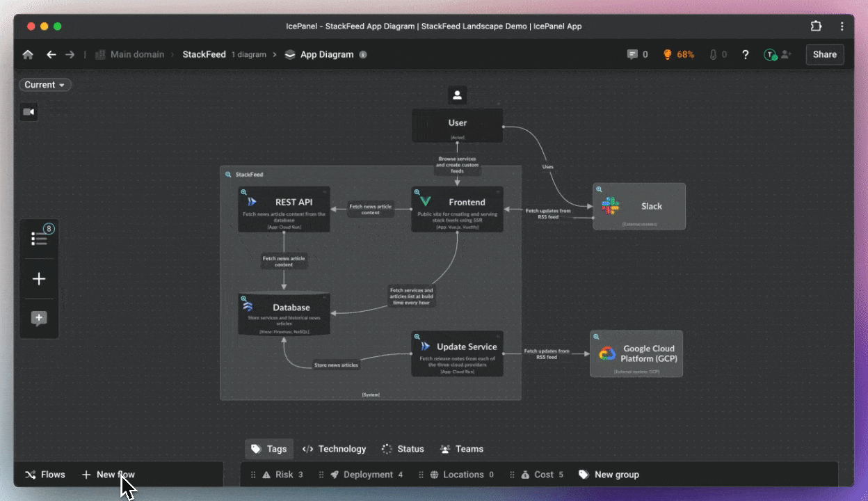Open the 68% score lightbulb indicator
Image resolution: width=868 pixels, height=501 pixels.
678,54
